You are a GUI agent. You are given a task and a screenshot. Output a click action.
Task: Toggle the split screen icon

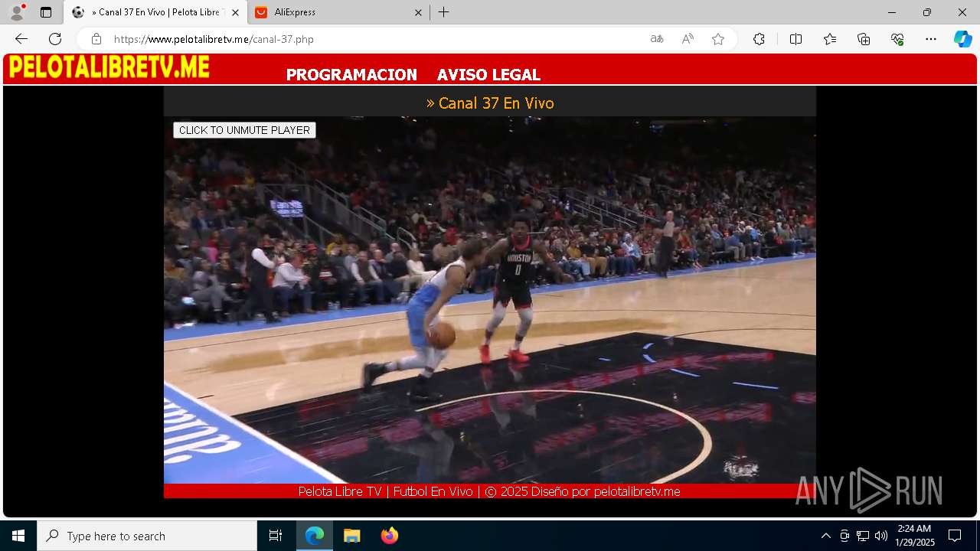coord(795,39)
